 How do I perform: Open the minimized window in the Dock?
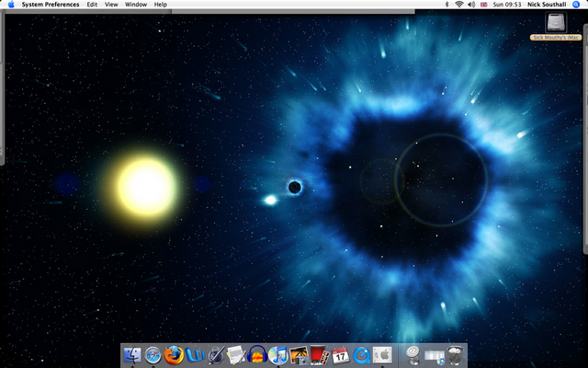[x=435, y=356]
